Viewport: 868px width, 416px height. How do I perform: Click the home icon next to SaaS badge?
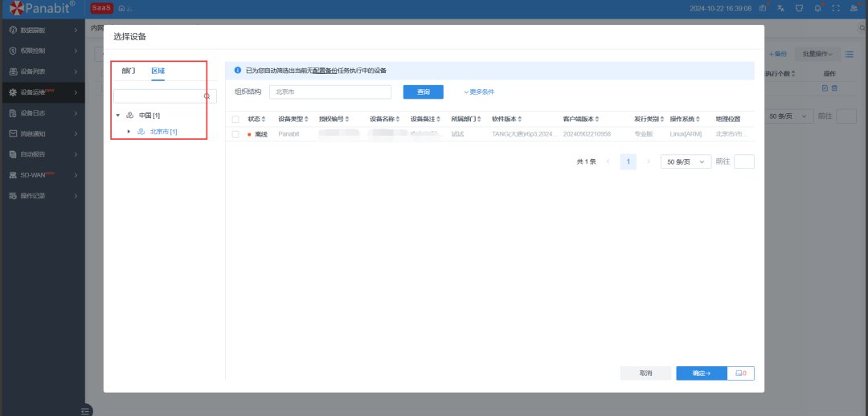pyautogui.click(x=121, y=8)
